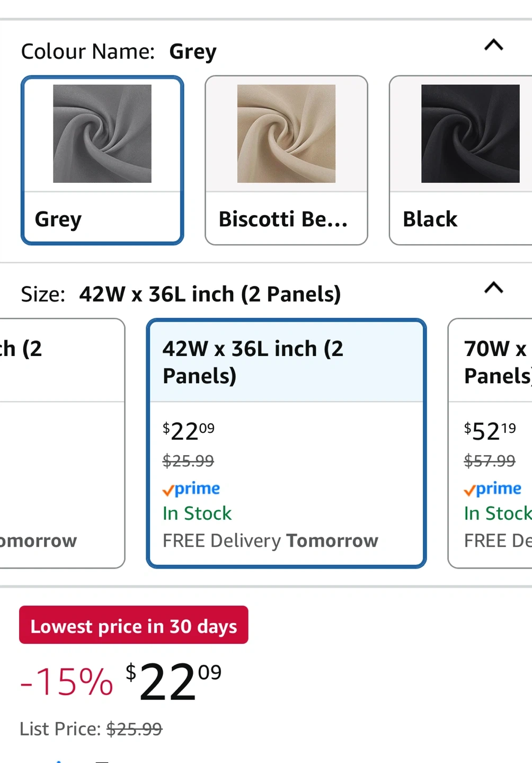Click the beige fabric swatch image
Image resolution: width=532 pixels, height=763 pixels.
tap(286, 134)
